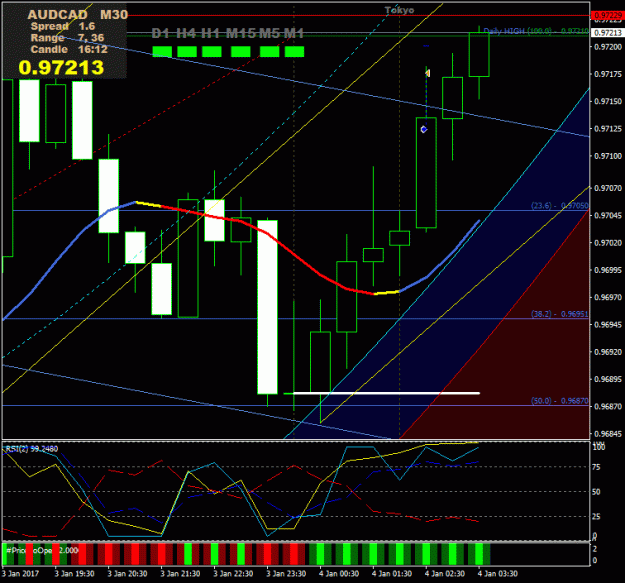
Task: Click the 3 Jan 21:30 time label
Action: pyautogui.click(x=181, y=574)
